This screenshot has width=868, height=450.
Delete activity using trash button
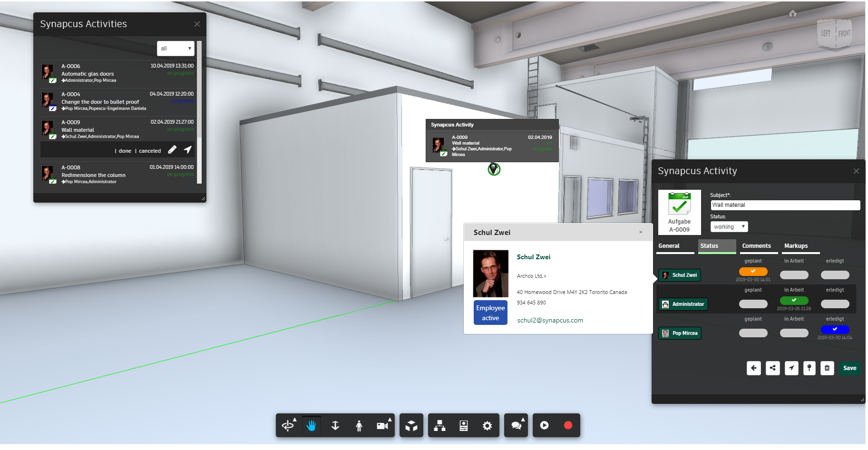[828, 368]
